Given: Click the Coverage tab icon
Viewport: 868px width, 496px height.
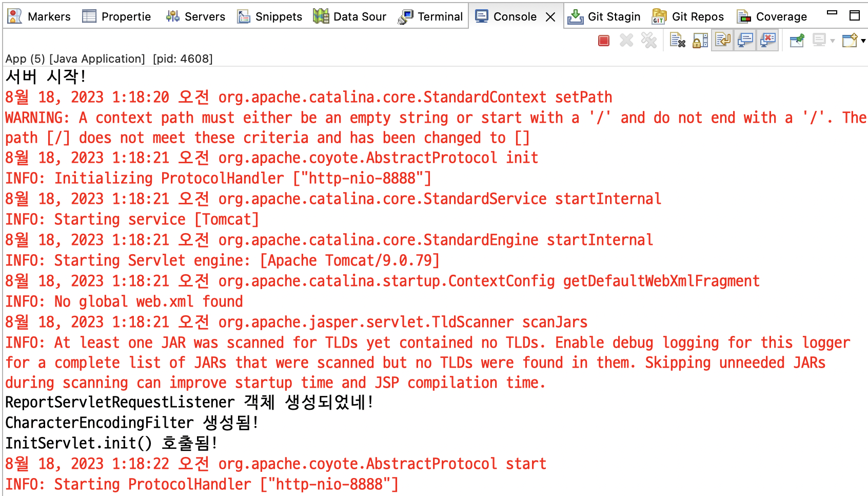Looking at the screenshot, I should coord(744,17).
